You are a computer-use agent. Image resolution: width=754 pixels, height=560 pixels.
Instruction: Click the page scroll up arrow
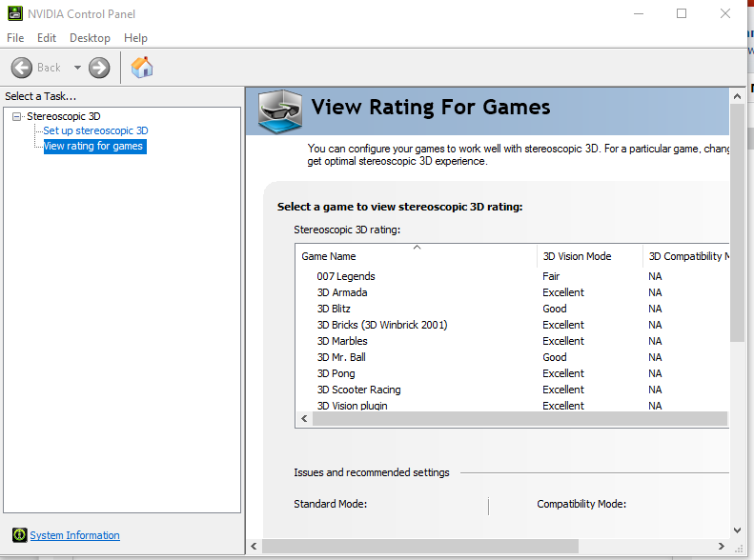[737, 96]
